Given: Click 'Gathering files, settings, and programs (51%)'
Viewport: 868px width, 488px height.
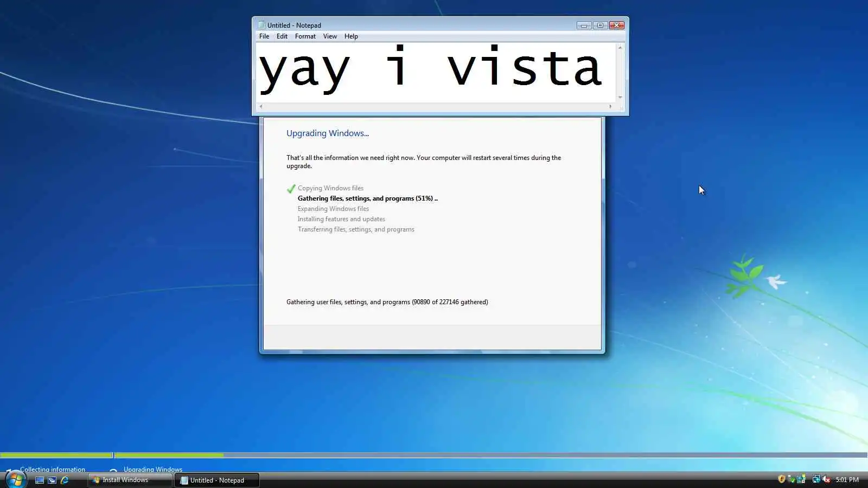Looking at the screenshot, I should 367,198.
